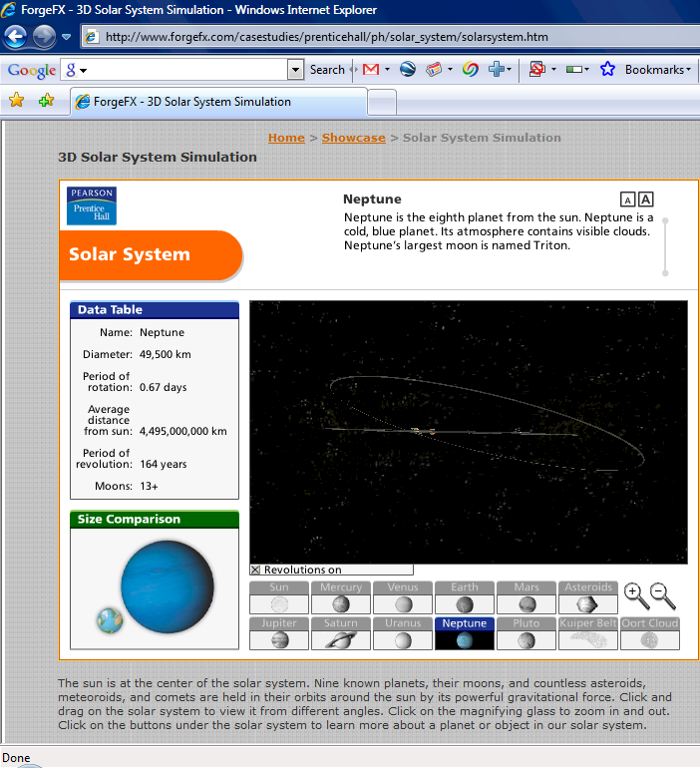Click the browser Back arrow button

[15, 37]
